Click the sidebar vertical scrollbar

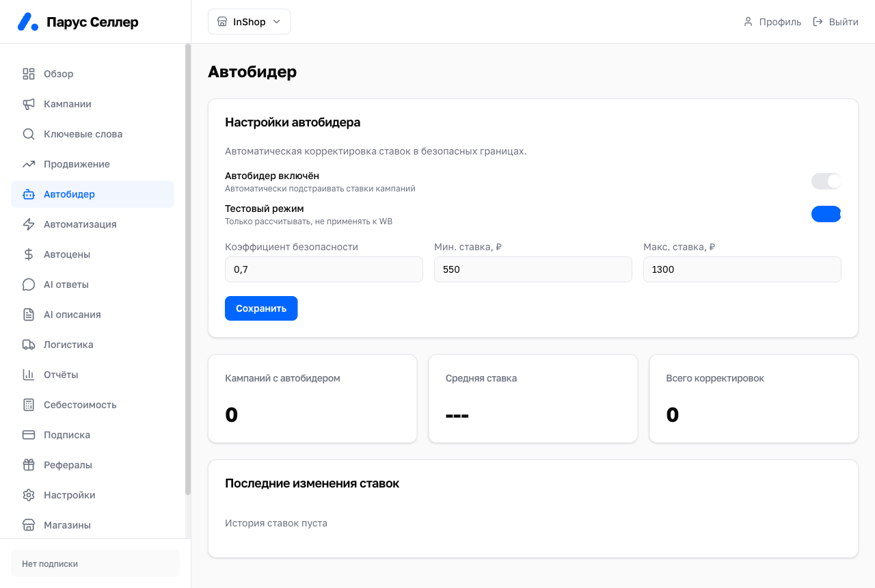[188, 269]
